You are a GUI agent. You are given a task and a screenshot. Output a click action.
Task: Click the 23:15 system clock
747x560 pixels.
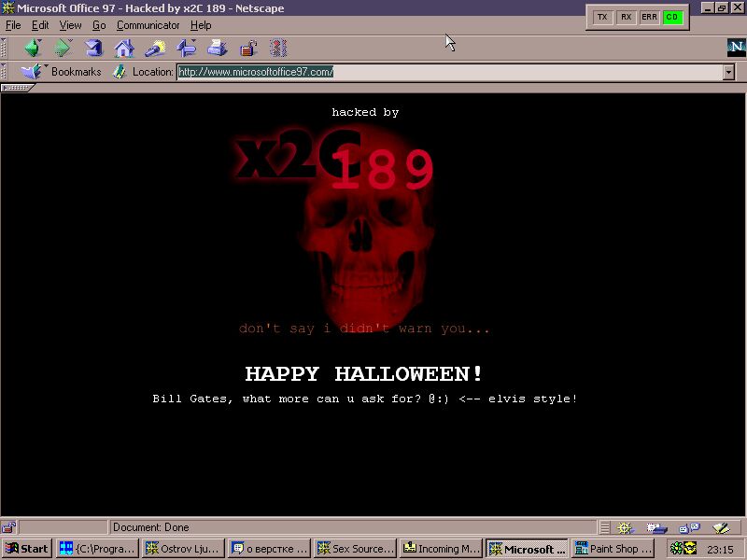pos(720,549)
